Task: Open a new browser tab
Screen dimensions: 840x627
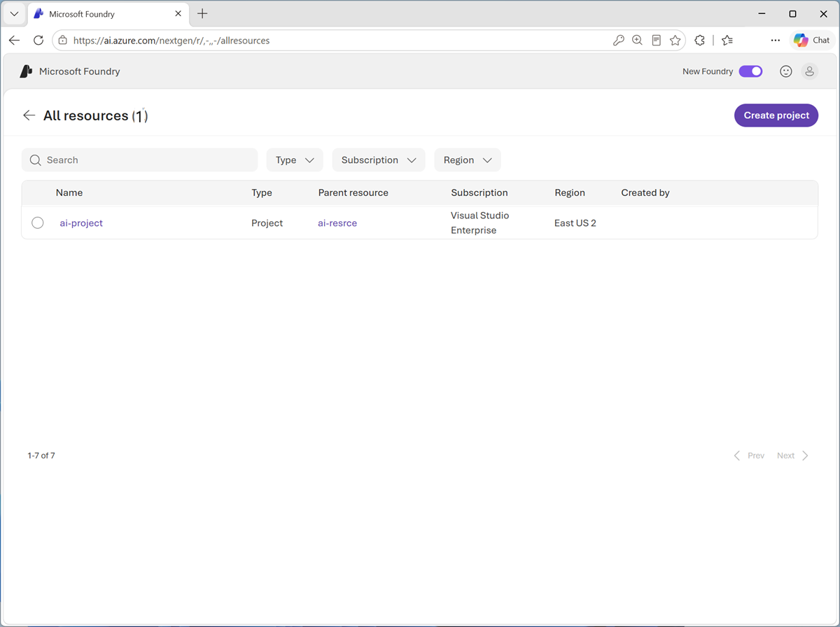Action: 202,14
